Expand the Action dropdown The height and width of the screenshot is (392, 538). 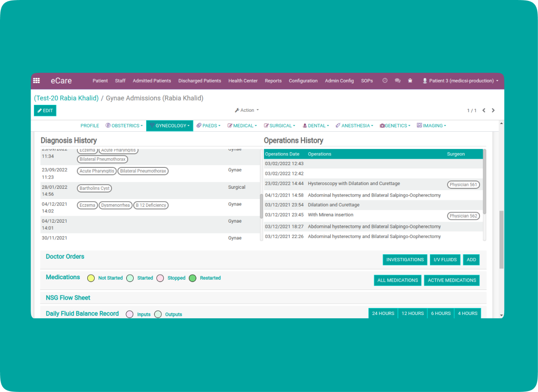point(246,110)
